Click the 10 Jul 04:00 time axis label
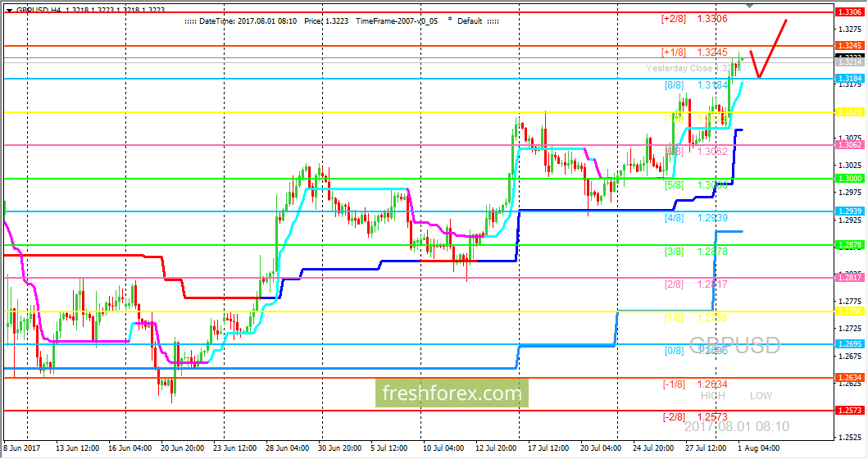 click(x=443, y=448)
